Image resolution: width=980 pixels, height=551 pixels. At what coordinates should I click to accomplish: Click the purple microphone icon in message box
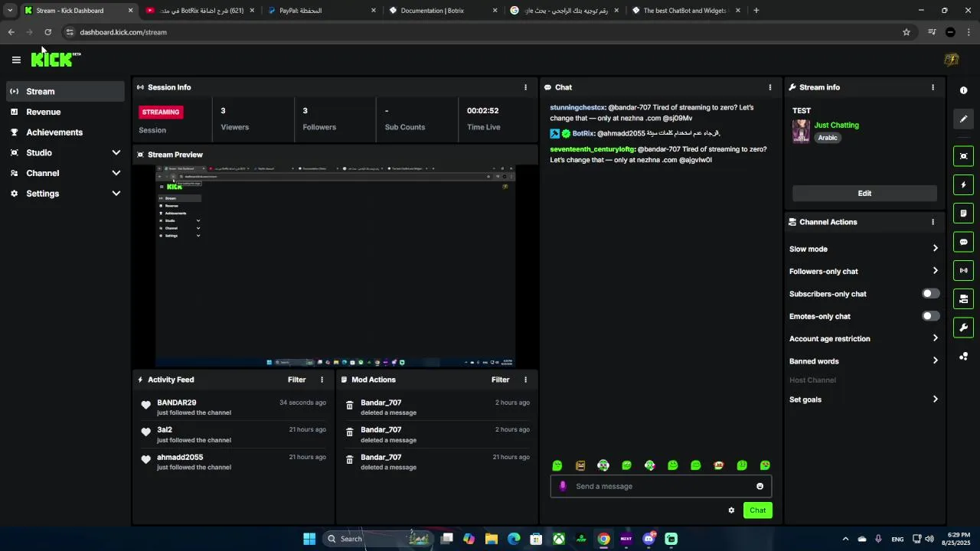563,486
